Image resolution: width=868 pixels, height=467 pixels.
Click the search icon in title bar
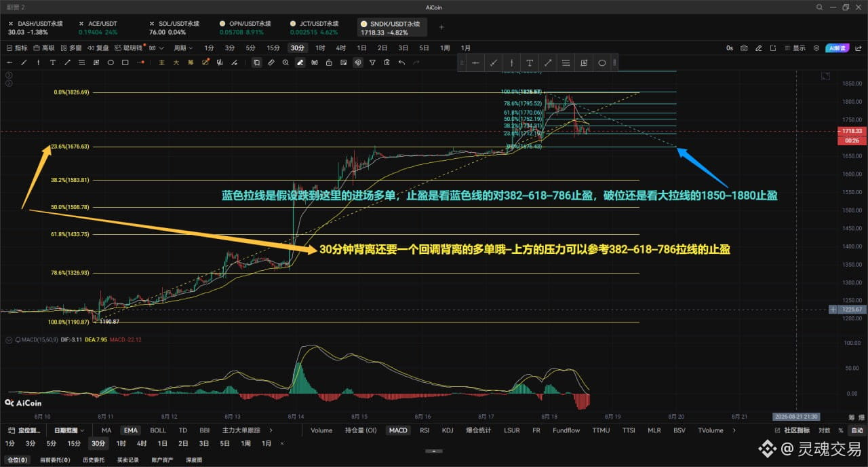[820, 7]
